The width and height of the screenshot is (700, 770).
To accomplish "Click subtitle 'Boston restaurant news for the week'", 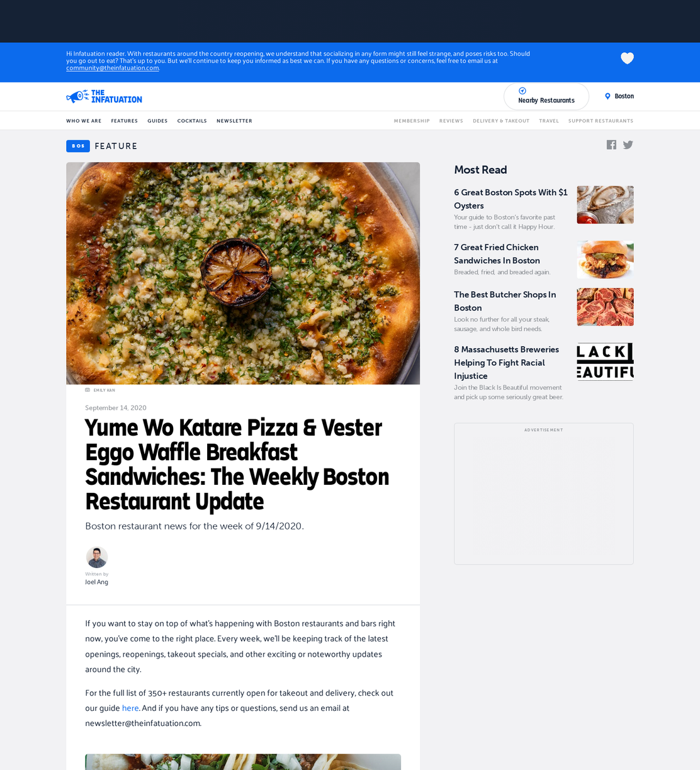I will (195, 526).
